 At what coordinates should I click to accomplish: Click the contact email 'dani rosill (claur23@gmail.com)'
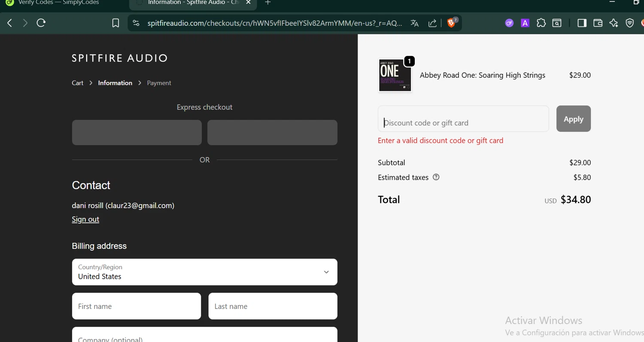tap(123, 206)
